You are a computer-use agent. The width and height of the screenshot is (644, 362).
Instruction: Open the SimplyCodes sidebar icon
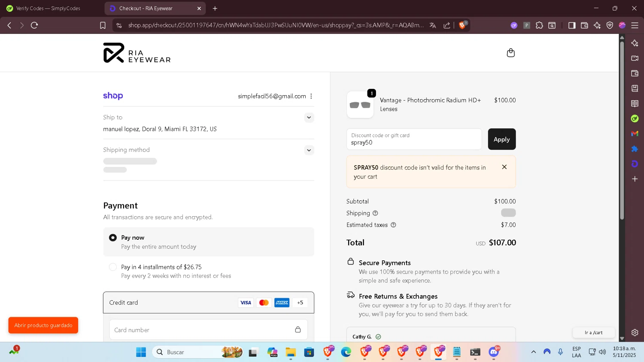[635, 118]
